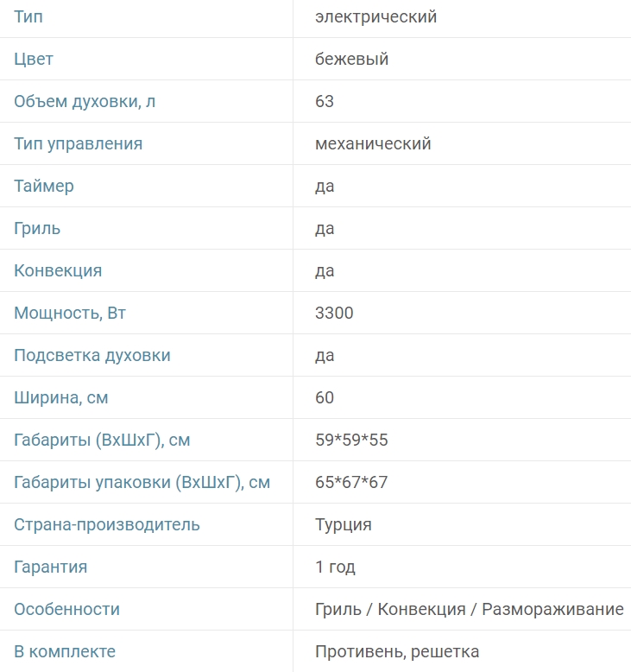Select the "механический" control type value

coord(373,144)
